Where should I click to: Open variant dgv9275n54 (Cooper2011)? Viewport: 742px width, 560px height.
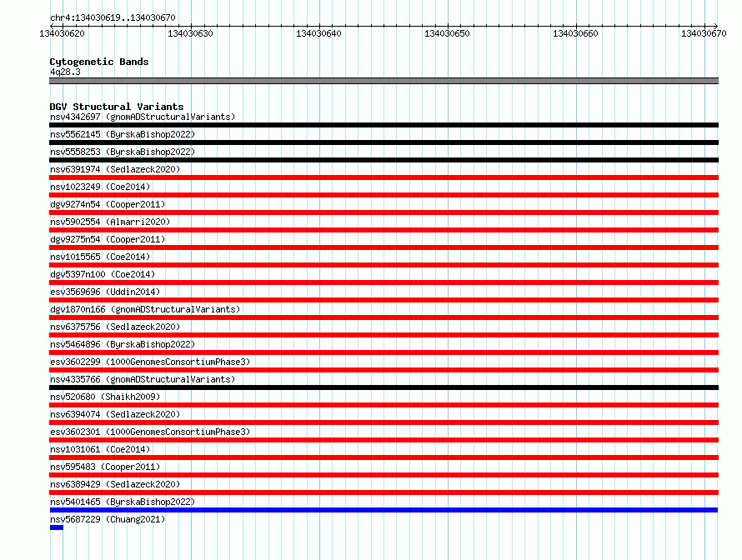click(108, 239)
